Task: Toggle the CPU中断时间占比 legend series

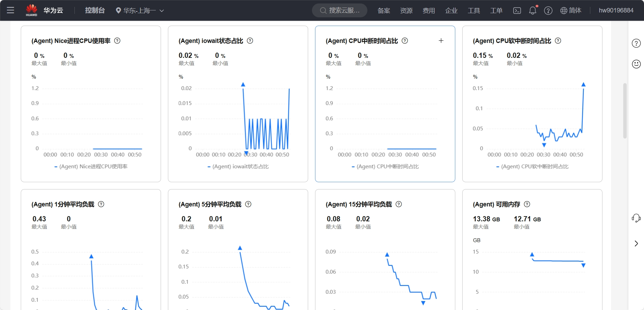Action: (385, 167)
